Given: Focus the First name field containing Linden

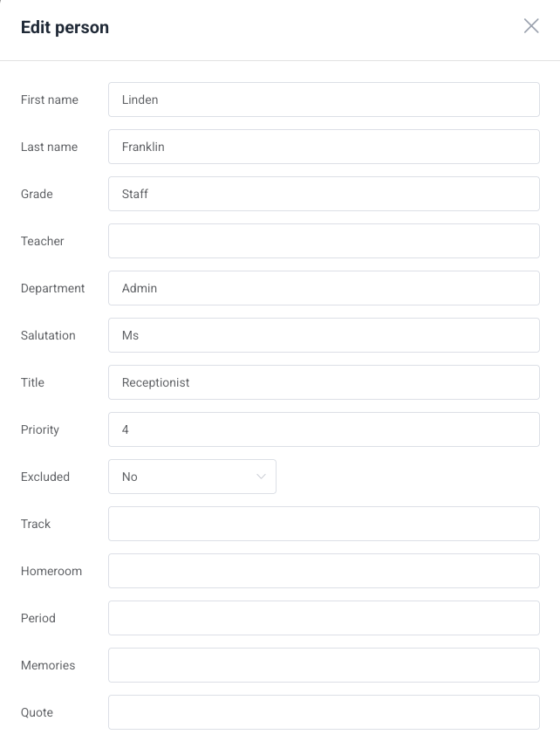Looking at the screenshot, I should 324,100.
